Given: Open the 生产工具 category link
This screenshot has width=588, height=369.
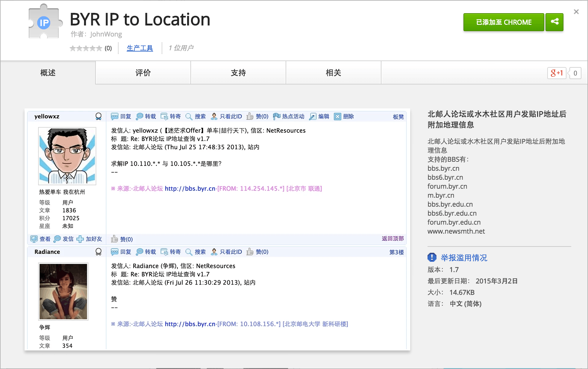Looking at the screenshot, I should (140, 48).
